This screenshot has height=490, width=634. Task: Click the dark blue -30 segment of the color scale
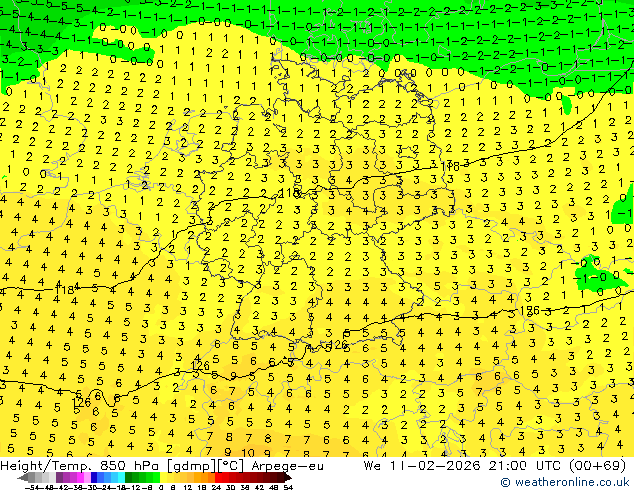(94, 478)
